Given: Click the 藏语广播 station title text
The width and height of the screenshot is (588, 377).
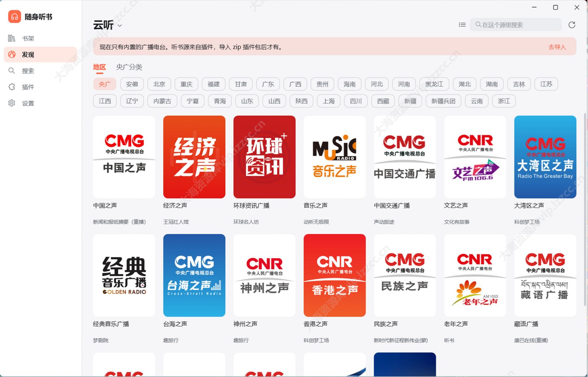Looking at the screenshot, I should tap(526, 324).
